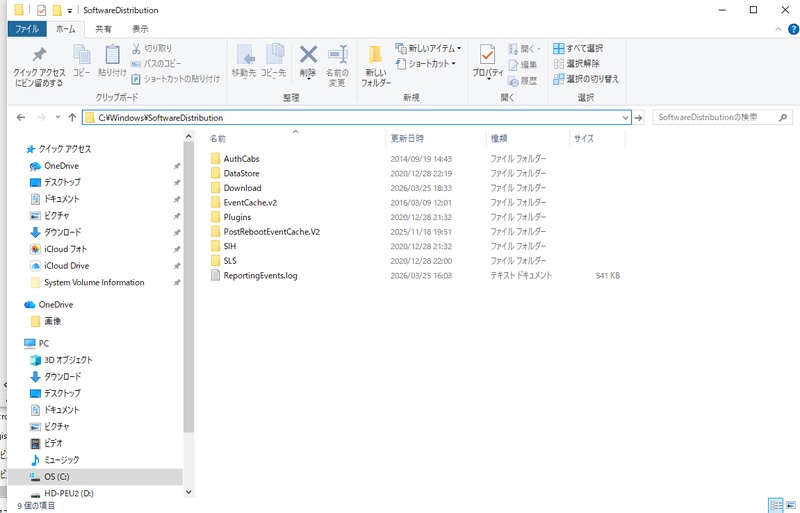800x513 pixels.
Task: Switch to the Home (ホーム) tab
Action: (x=65, y=29)
